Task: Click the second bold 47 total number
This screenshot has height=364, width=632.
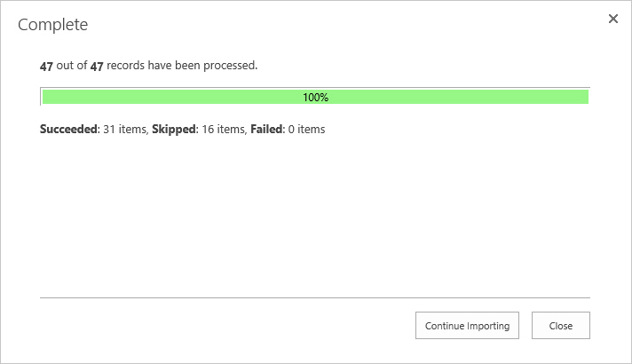Action: pos(97,66)
